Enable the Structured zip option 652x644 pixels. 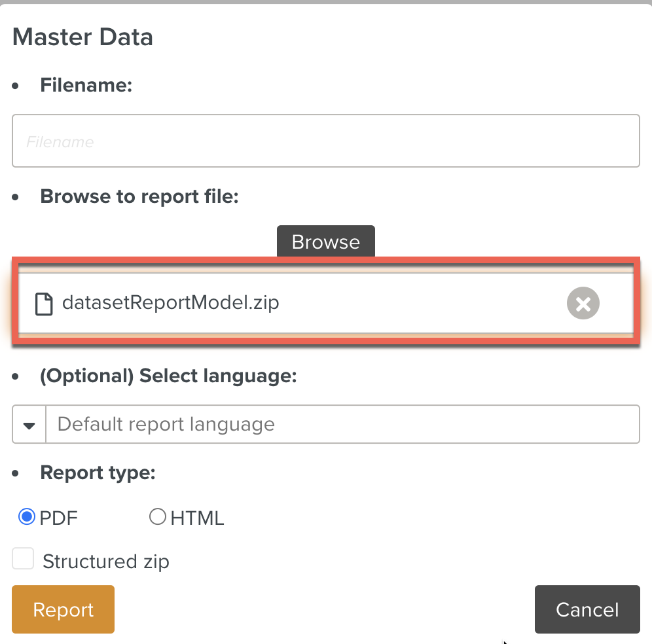(x=23, y=558)
